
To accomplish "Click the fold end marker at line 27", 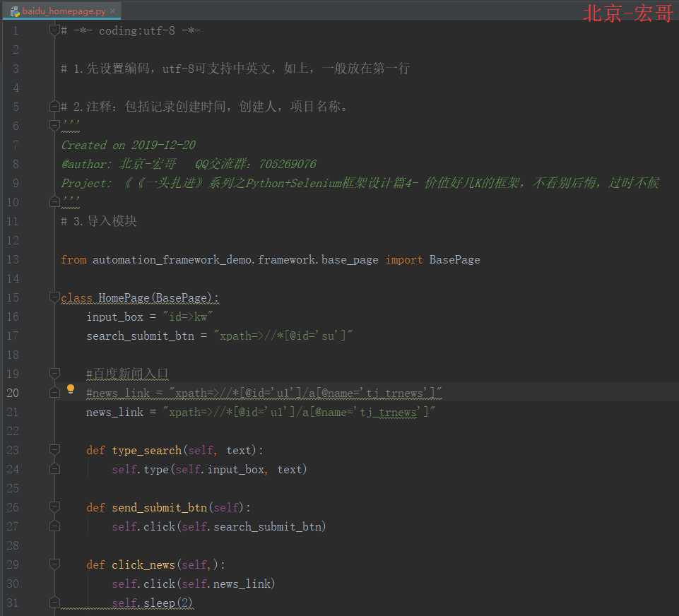I will pyautogui.click(x=54, y=526).
